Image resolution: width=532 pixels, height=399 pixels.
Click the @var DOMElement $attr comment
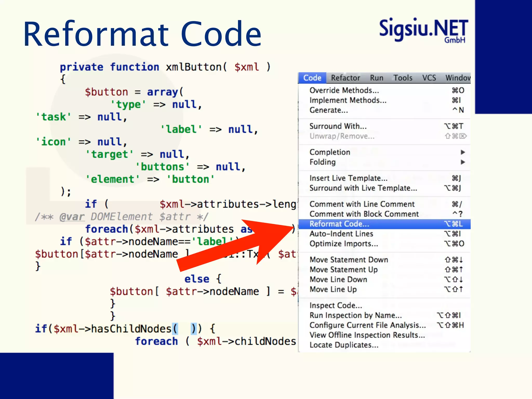[122, 217]
